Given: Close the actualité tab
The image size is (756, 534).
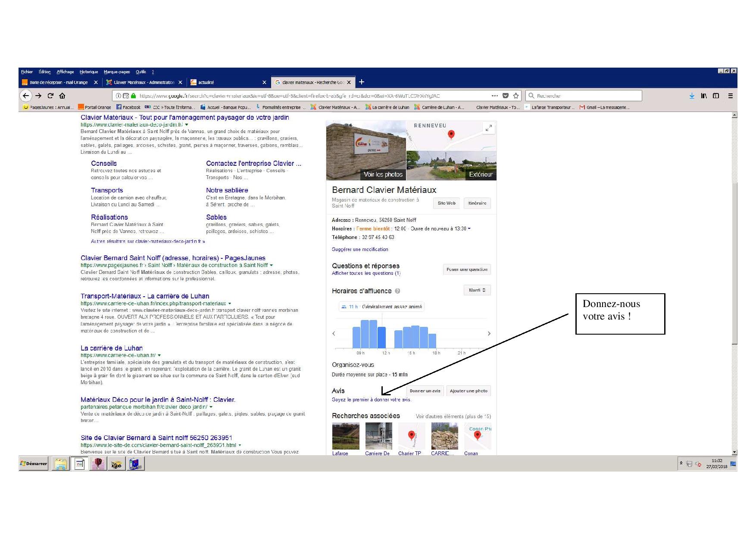Looking at the screenshot, I should 264,82.
